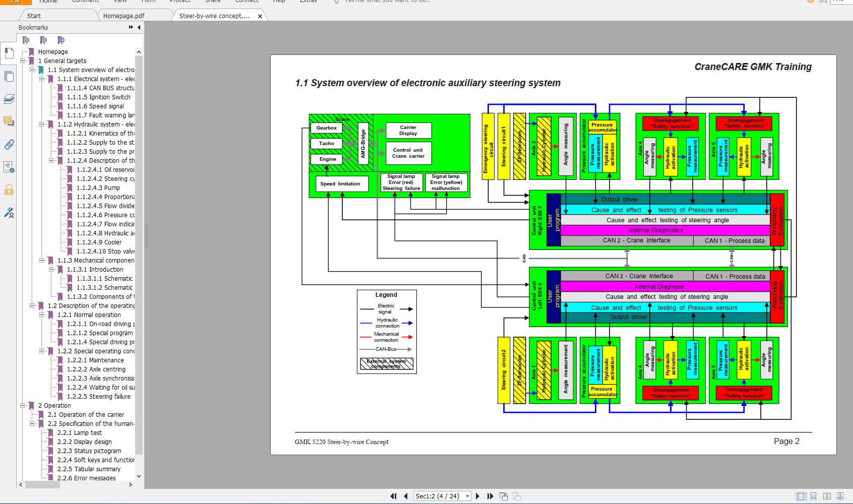Open the Security settings panel
Screen dimensions: 853x504
click(8, 190)
